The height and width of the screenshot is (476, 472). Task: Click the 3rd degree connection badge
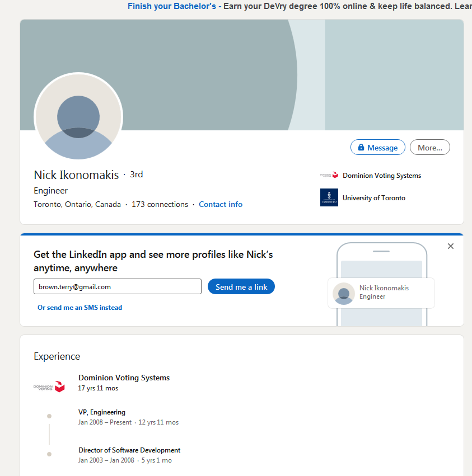[137, 175]
